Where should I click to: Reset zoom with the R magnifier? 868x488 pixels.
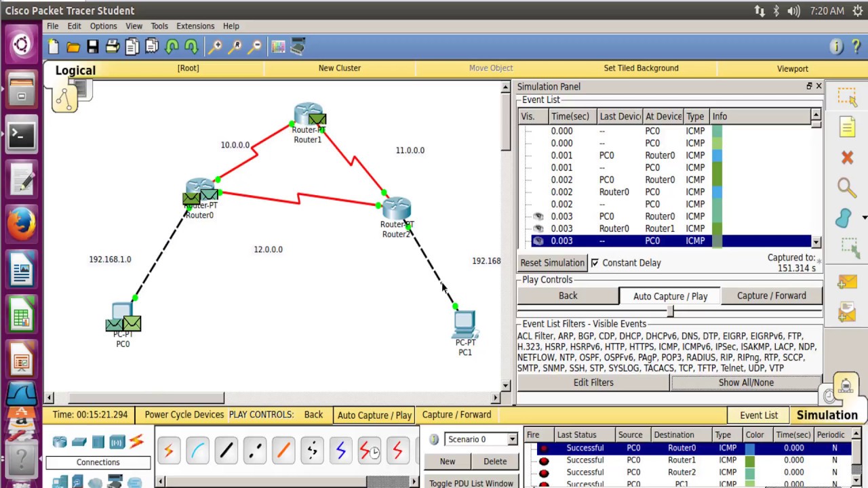coord(235,47)
